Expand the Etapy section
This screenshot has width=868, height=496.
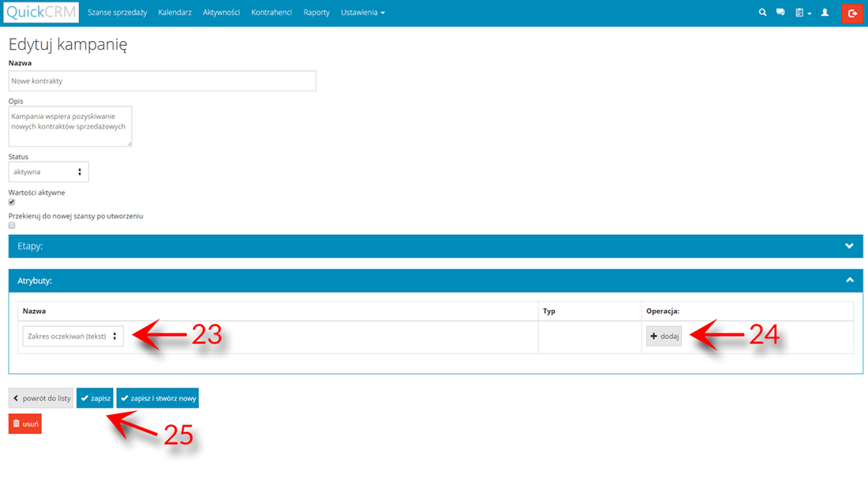pos(849,246)
